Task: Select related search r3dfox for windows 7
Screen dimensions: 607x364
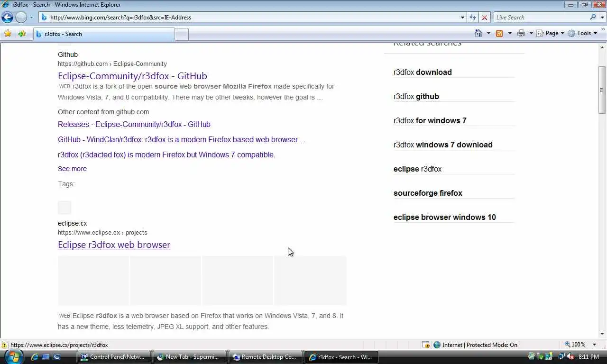Action: click(x=430, y=120)
